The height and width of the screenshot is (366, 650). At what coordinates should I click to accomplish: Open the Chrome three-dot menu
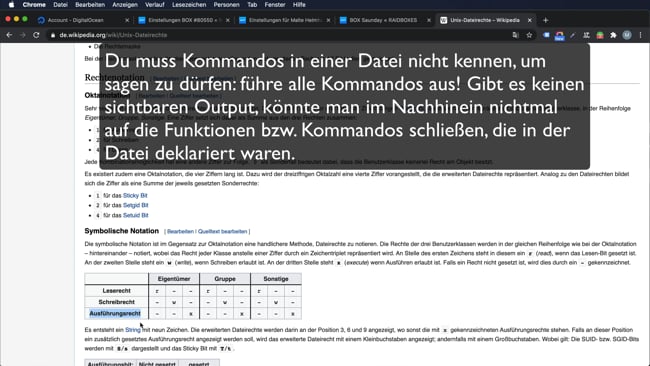(x=640, y=35)
